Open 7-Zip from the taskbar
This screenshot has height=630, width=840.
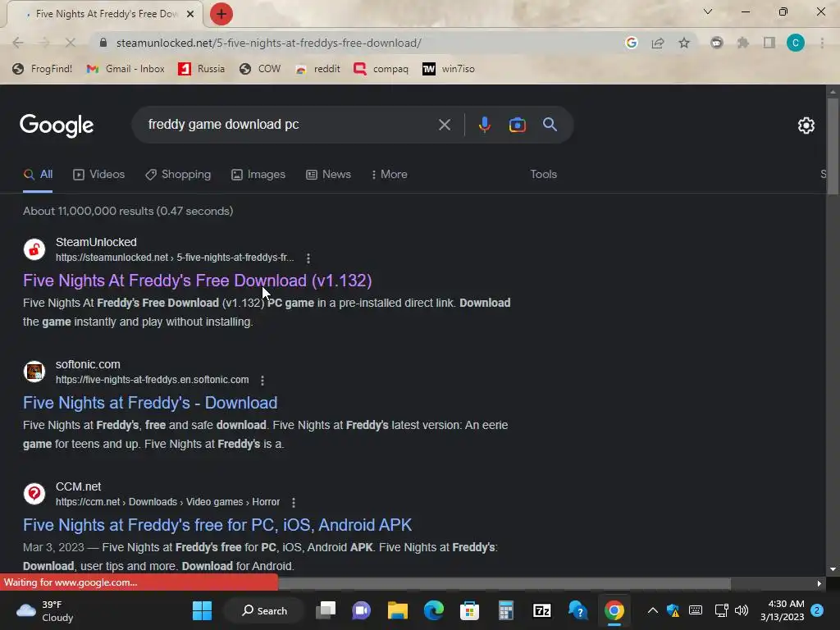point(542,610)
